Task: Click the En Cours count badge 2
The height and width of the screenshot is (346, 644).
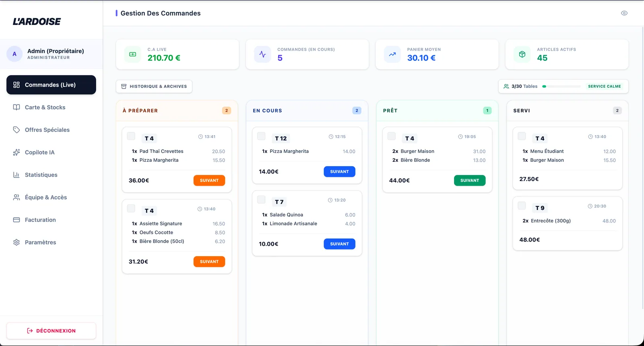Action: point(357,111)
